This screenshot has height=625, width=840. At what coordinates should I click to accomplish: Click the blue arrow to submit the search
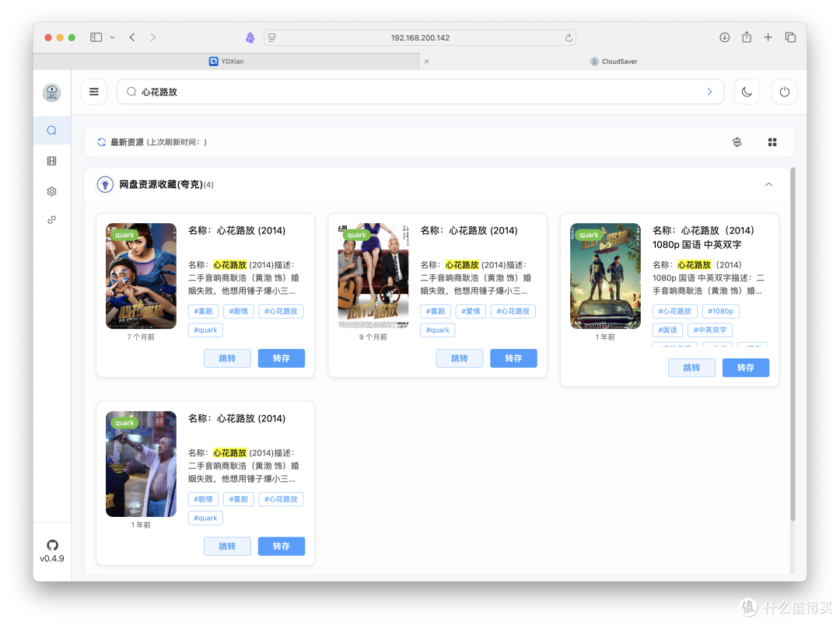pos(709,91)
